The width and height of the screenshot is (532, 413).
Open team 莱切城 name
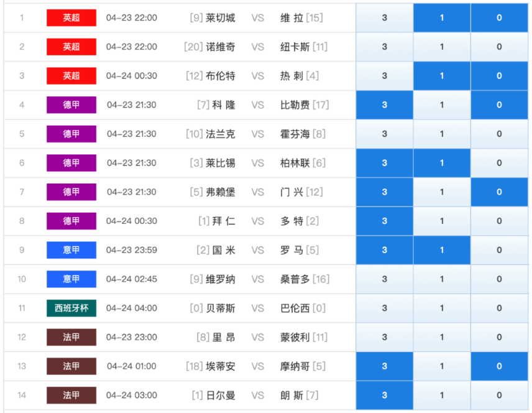[x=221, y=17]
